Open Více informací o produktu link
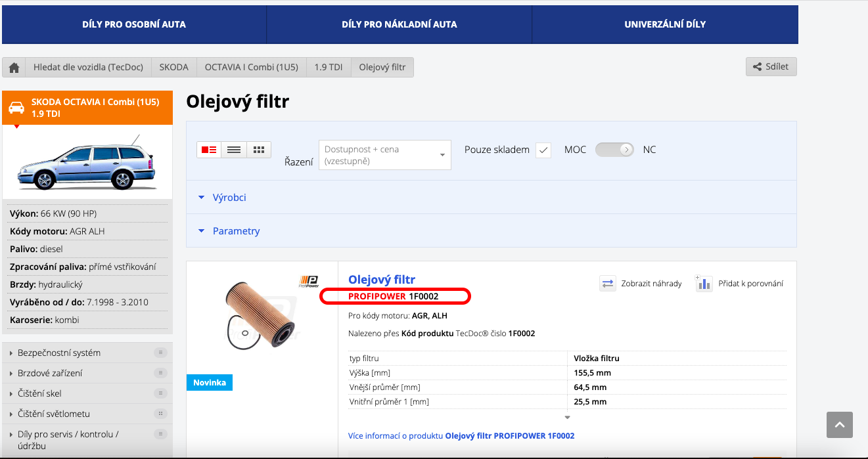The height and width of the screenshot is (459, 868). (461, 435)
